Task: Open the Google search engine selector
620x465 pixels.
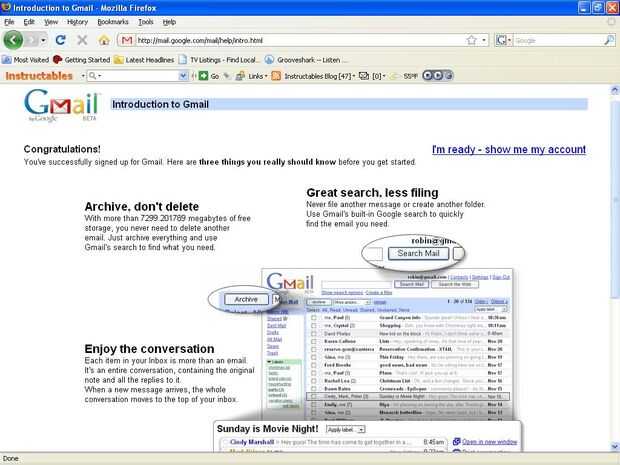Action: point(504,40)
